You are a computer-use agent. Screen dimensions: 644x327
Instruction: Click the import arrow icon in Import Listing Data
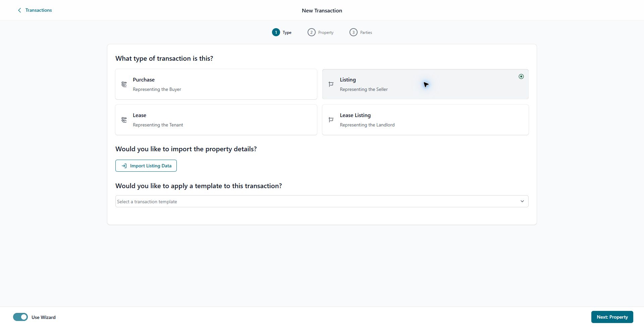tap(124, 166)
